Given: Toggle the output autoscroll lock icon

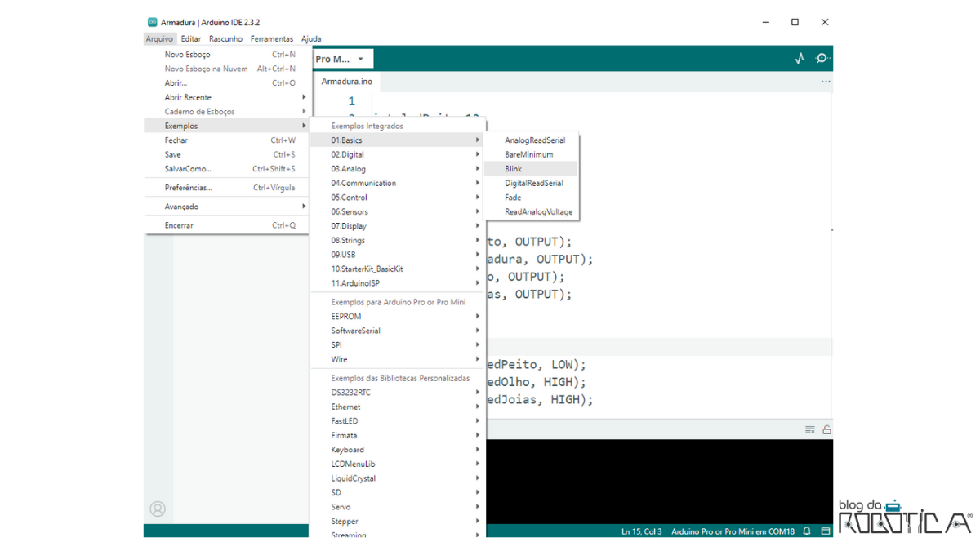Looking at the screenshot, I should pyautogui.click(x=827, y=429).
